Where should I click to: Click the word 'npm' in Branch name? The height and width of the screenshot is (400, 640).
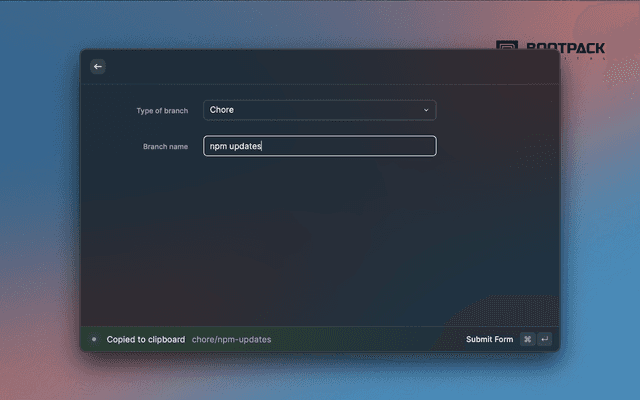(218, 146)
